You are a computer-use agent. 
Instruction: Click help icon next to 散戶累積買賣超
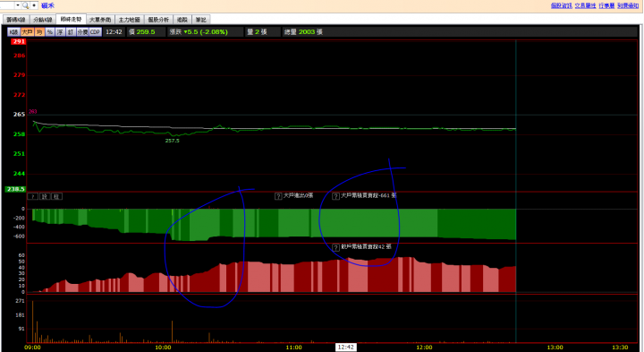[335, 247]
